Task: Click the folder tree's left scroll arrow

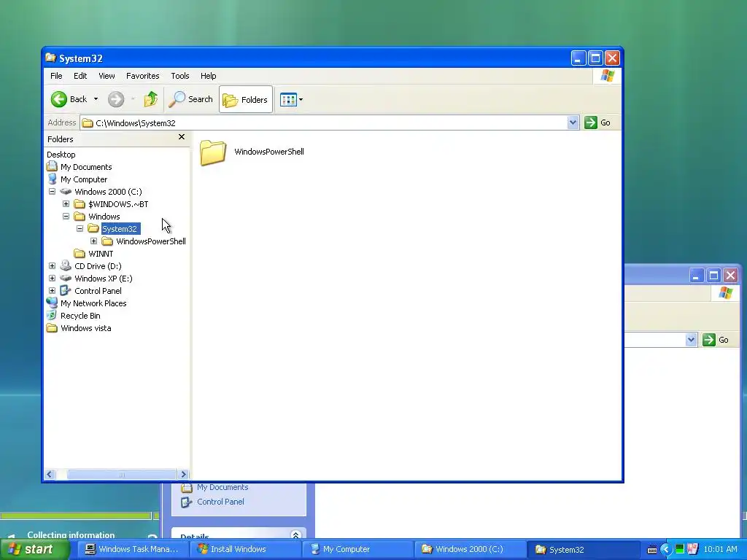Action: click(50, 474)
